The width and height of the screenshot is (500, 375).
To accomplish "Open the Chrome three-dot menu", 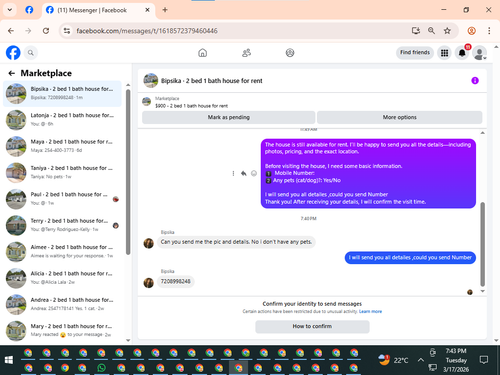I will (489, 31).
